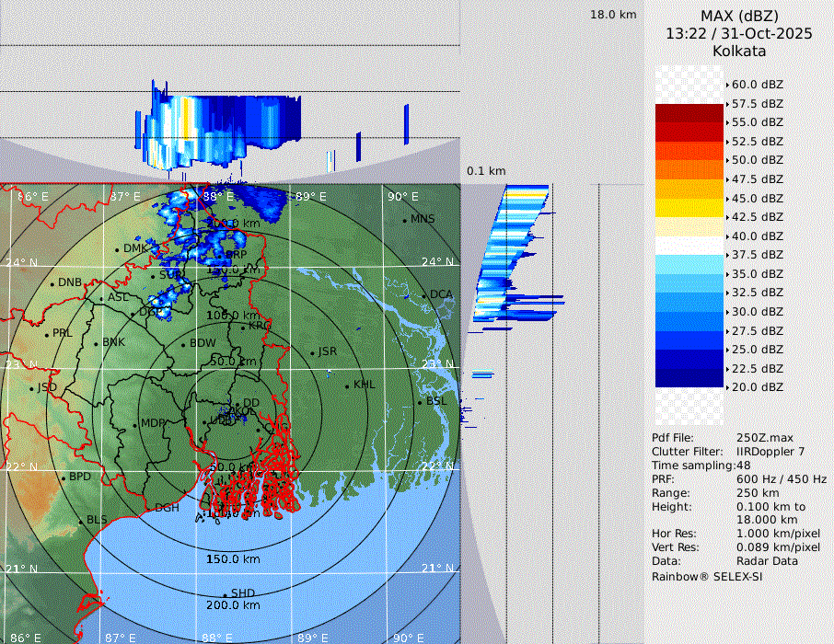This screenshot has width=834, height=644.
Task: Select the 45.0 dBZ legend entry
Action: (757, 198)
